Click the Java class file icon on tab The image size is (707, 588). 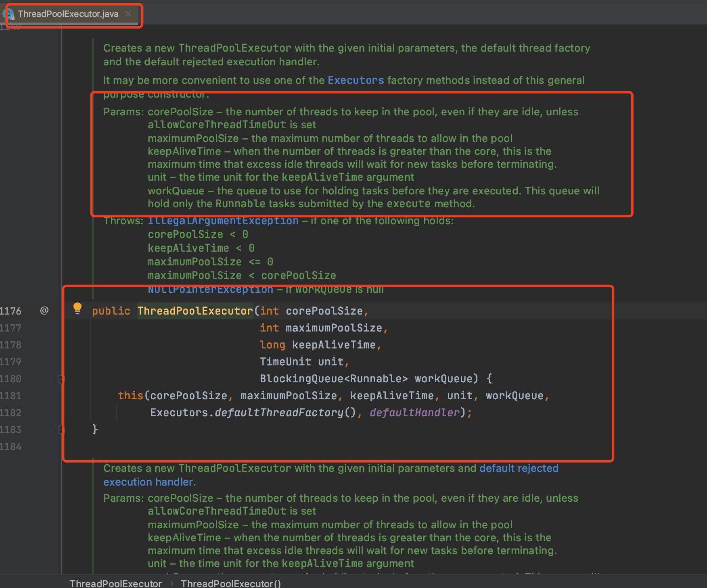(x=9, y=14)
